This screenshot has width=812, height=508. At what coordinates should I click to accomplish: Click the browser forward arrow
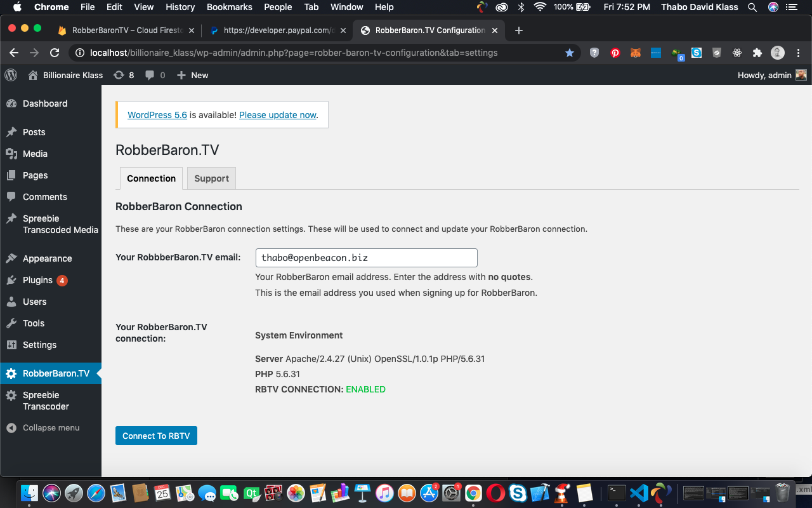(34, 53)
